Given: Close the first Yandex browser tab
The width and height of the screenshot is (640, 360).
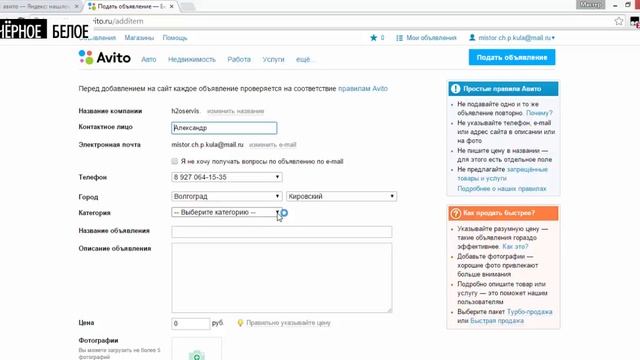Looking at the screenshot, I should pyautogui.click(x=76, y=7).
